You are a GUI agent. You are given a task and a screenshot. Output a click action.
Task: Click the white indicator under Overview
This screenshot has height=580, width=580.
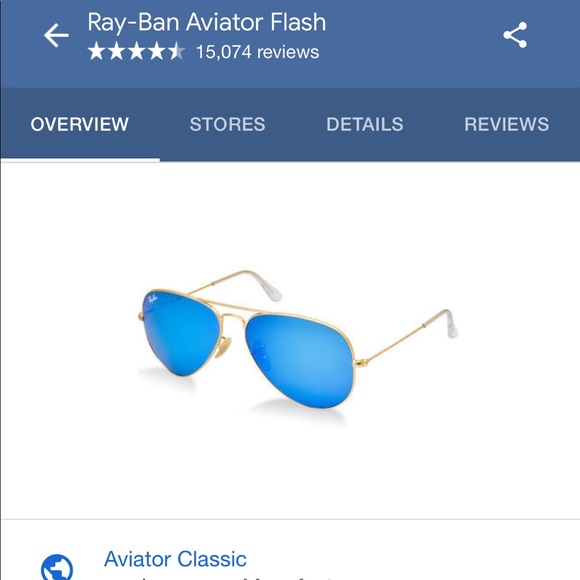pyautogui.click(x=80, y=160)
